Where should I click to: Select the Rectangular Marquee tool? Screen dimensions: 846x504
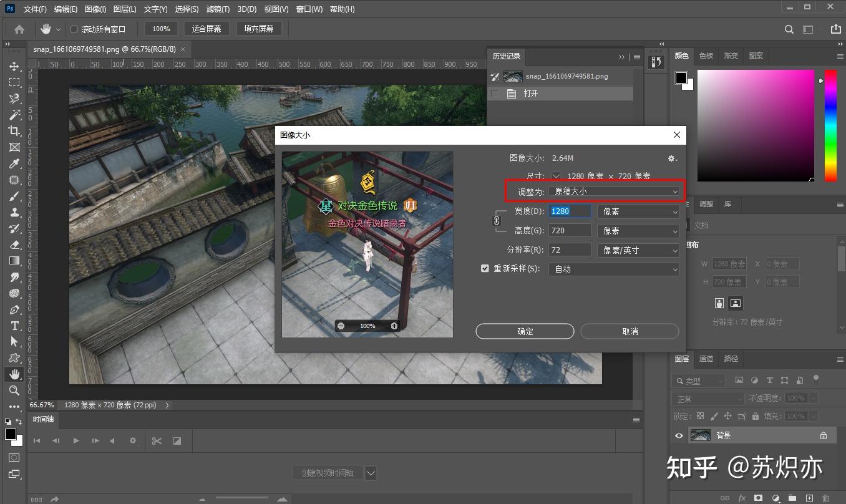[x=14, y=82]
